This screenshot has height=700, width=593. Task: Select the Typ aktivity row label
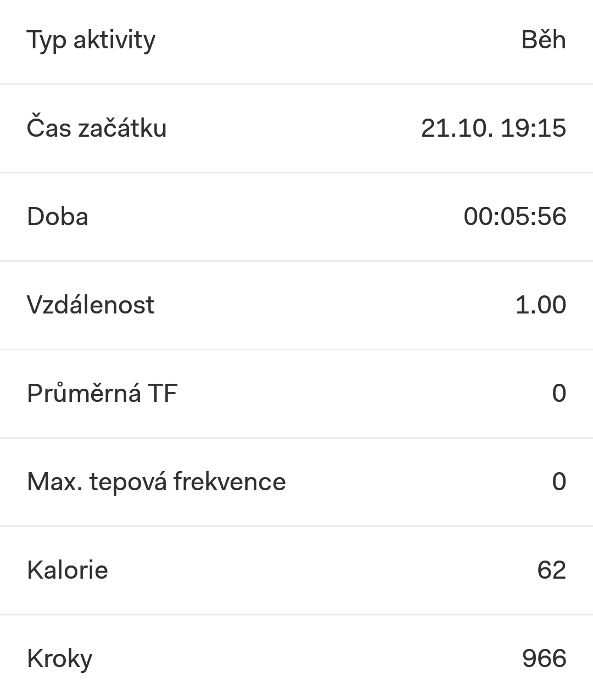pyautogui.click(x=91, y=41)
